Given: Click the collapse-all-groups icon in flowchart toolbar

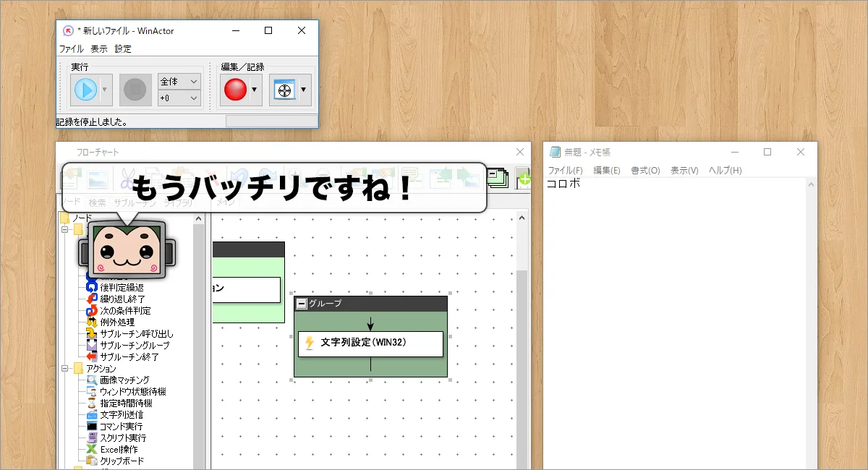Looking at the screenshot, I should pos(497,177).
